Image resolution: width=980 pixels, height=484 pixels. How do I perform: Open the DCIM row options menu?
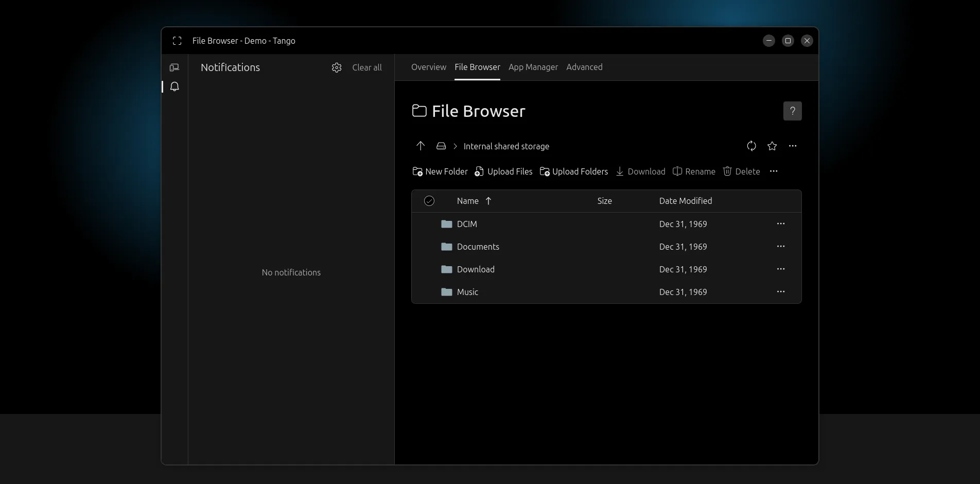click(x=781, y=223)
